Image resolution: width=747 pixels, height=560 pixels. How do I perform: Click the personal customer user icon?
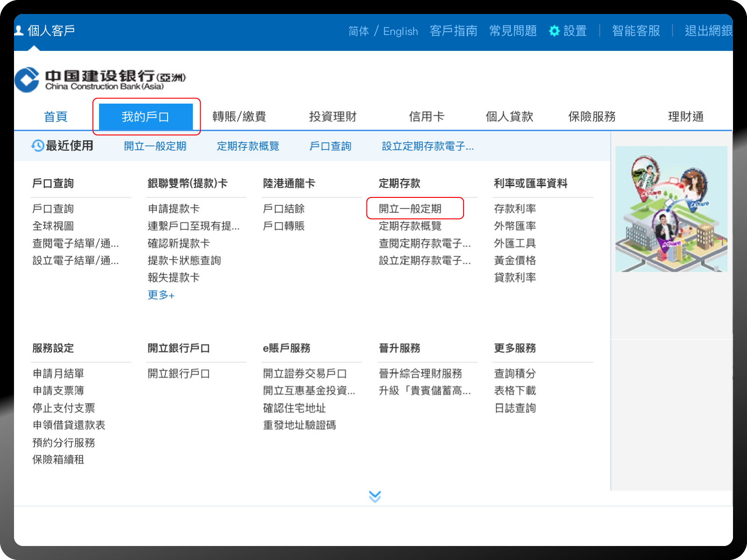pyautogui.click(x=19, y=31)
